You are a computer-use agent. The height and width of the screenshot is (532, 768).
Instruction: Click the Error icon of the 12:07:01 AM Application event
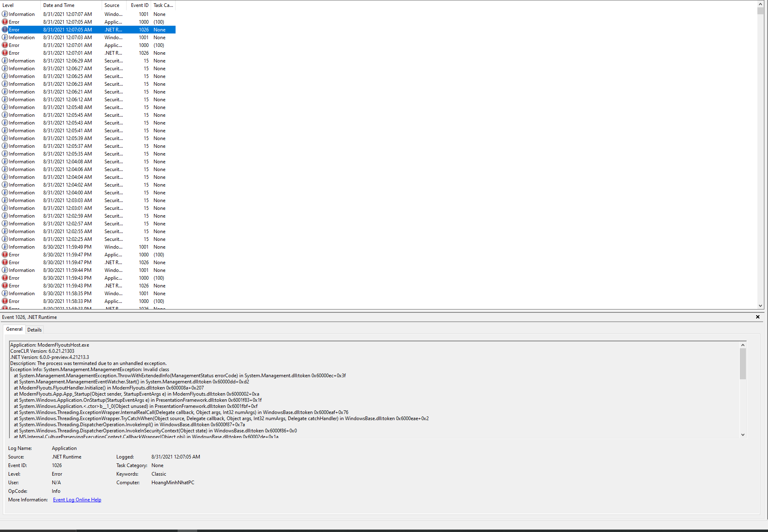click(x=5, y=45)
